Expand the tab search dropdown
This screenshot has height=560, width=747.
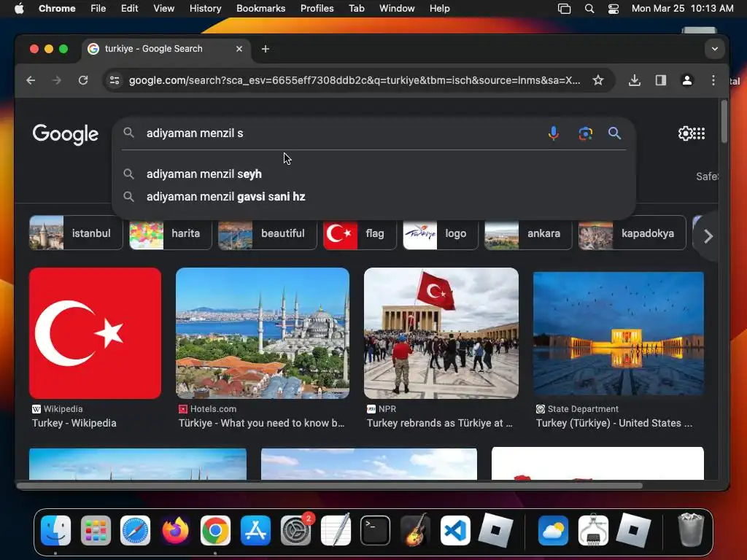[x=715, y=49]
